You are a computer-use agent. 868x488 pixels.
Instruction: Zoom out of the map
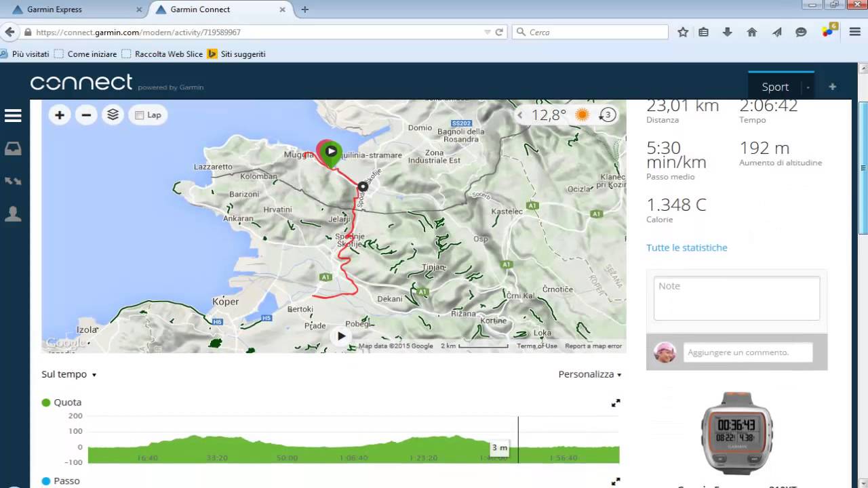(86, 115)
